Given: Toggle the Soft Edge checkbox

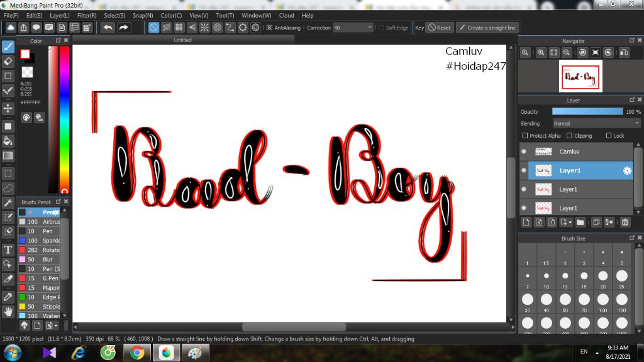Looking at the screenshot, I should 381,28.
